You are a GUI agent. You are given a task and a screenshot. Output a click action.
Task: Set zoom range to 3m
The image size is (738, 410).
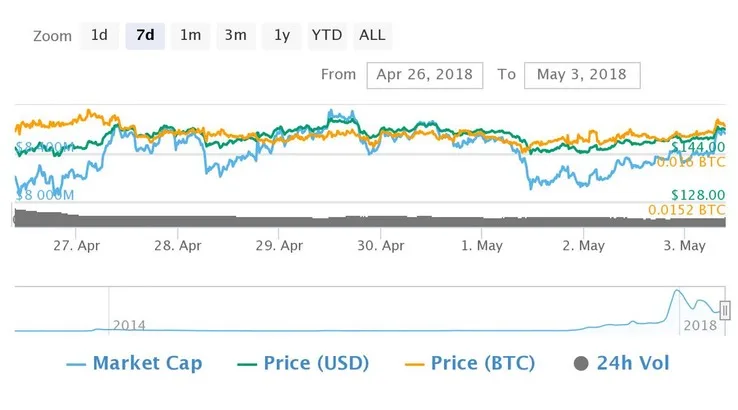point(235,35)
